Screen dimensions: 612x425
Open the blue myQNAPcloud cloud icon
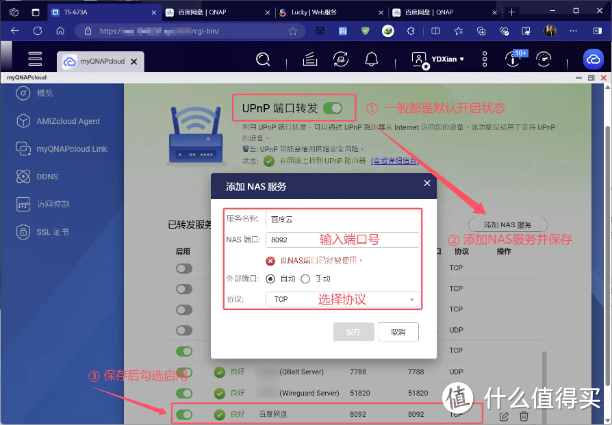pyautogui.click(x=593, y=59)
